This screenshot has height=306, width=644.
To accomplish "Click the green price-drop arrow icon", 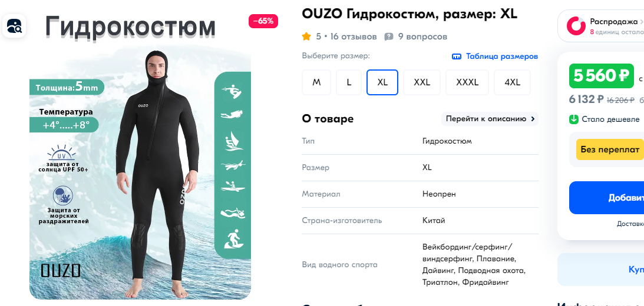I will [574, 119].
